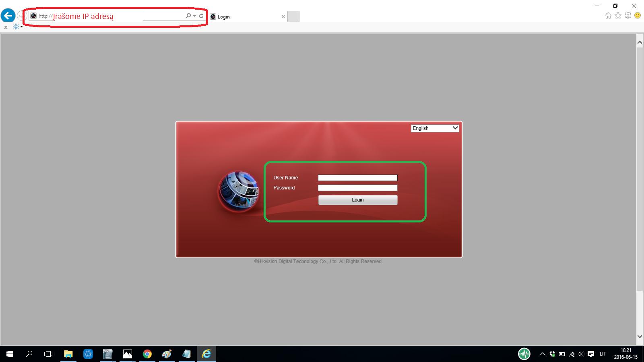The height and width of the screenshot is (362, 644).
Task: Click the site favicon in address bar
Action: [33, 16]
